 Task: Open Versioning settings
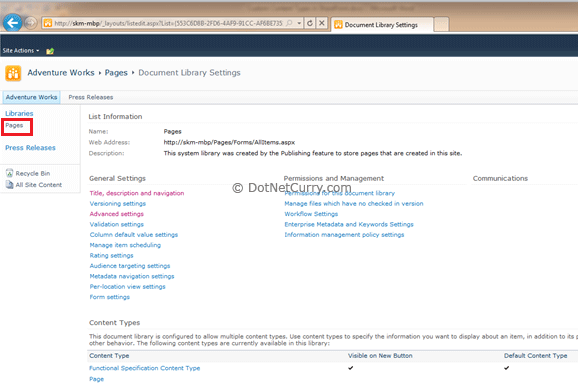coord(117,203)
